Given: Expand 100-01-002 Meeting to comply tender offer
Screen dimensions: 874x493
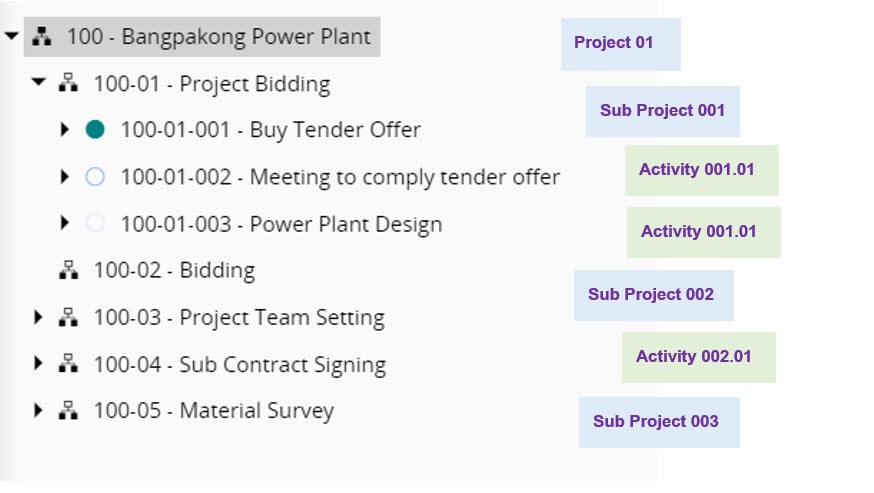Looking at the screenshot, I should pos(65,177).
